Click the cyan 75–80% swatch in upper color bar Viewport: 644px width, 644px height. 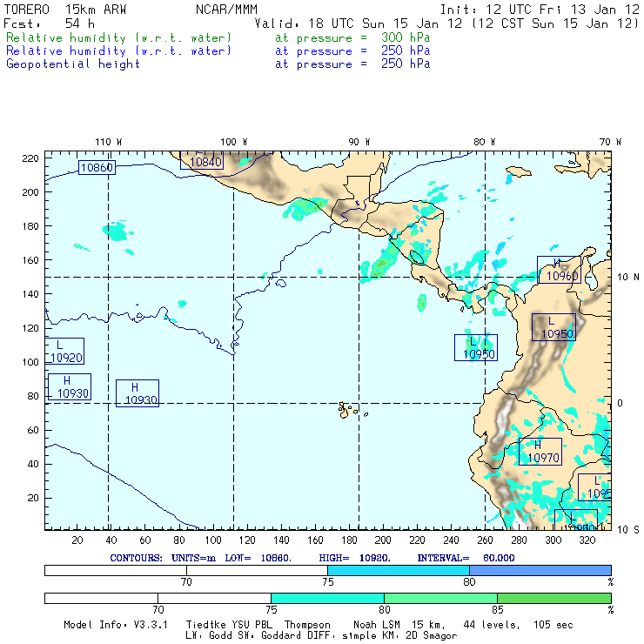[x=399, y=570]
